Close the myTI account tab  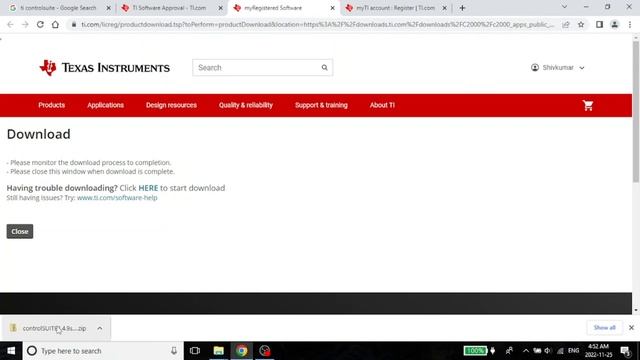tap(444, 8)
